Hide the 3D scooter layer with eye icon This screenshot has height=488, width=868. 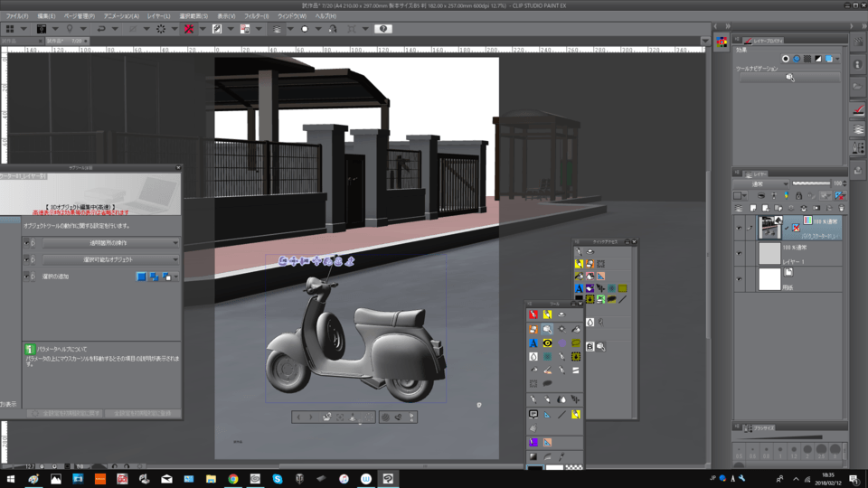click(739, 228)
